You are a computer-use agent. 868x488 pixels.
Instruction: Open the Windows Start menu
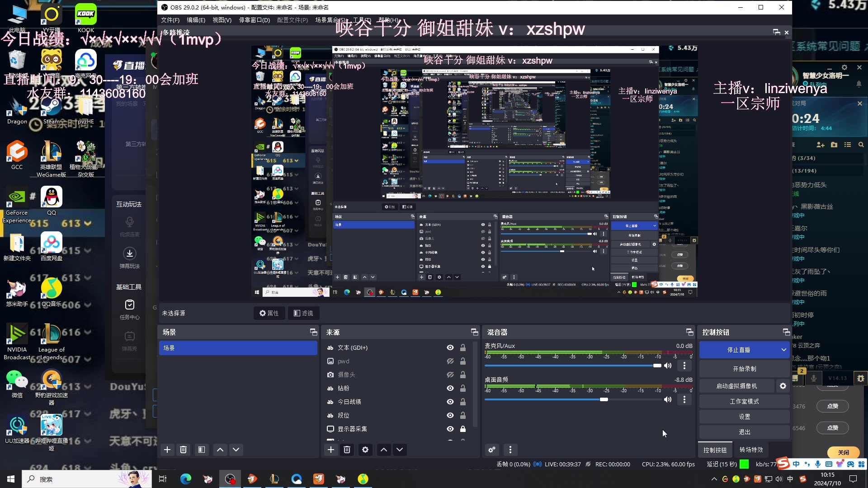(x=11, y=479)
